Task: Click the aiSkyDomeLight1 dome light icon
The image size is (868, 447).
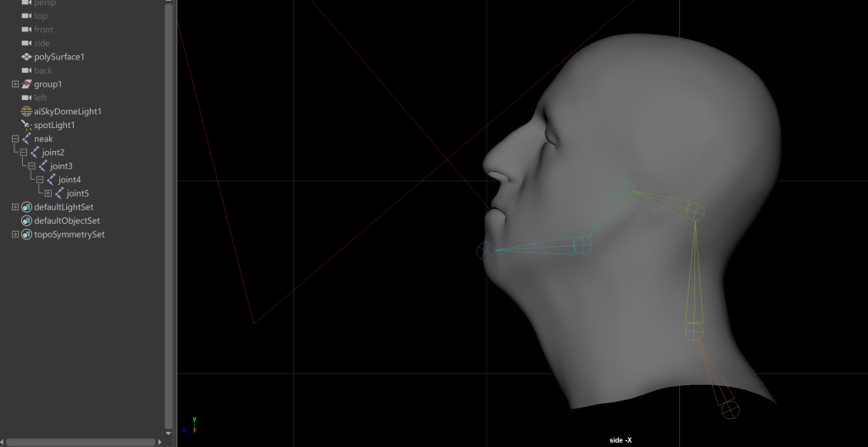Action: point(26,111)
